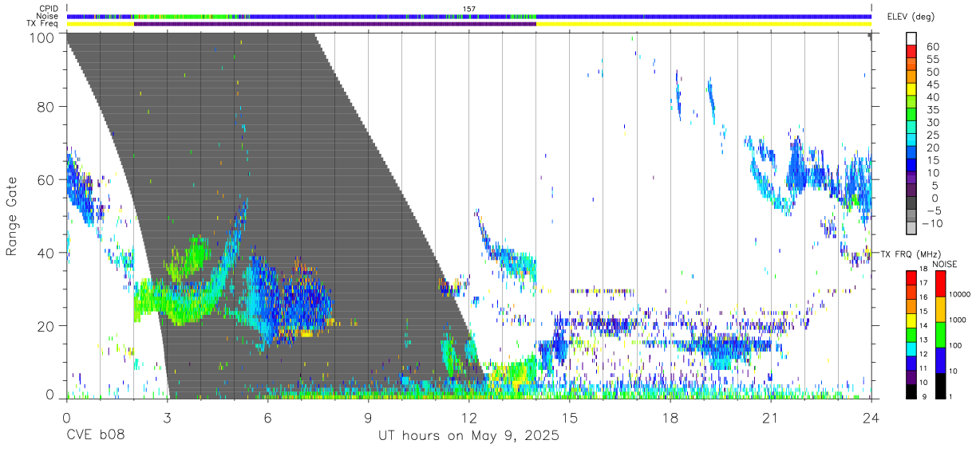Click the CPID row label
Screen dimensions: 980x452
(x=49, y=9)
